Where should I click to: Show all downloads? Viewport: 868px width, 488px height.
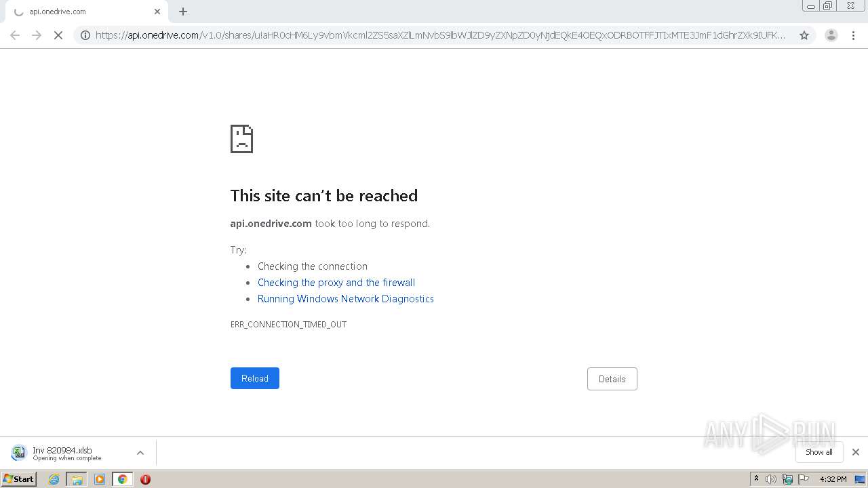coord(819,452)
